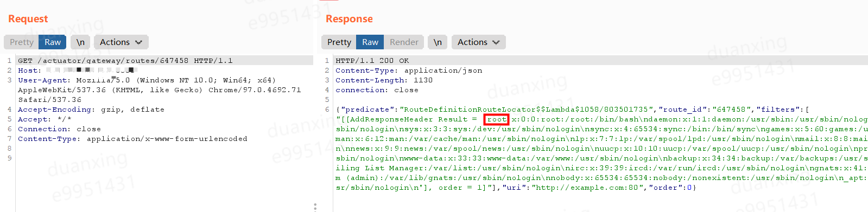Click the Content-Type: application/x-www-form-urlencoded line

pyautogui.click(x=132, y=139)
